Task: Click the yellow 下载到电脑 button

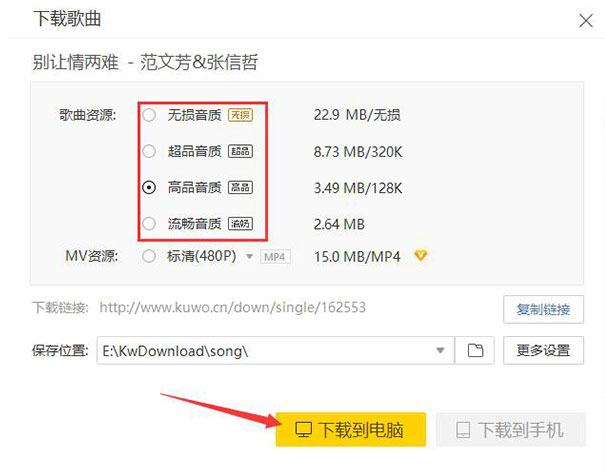Action: [351, 429]
